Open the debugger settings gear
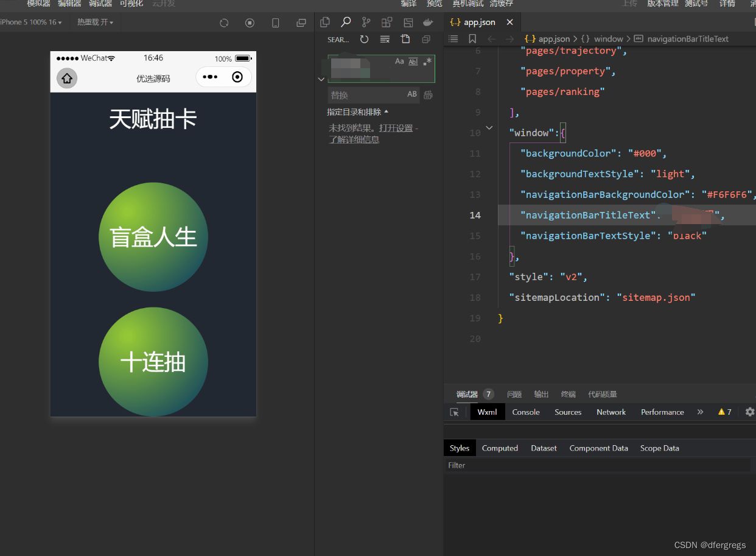 (749, 412)
